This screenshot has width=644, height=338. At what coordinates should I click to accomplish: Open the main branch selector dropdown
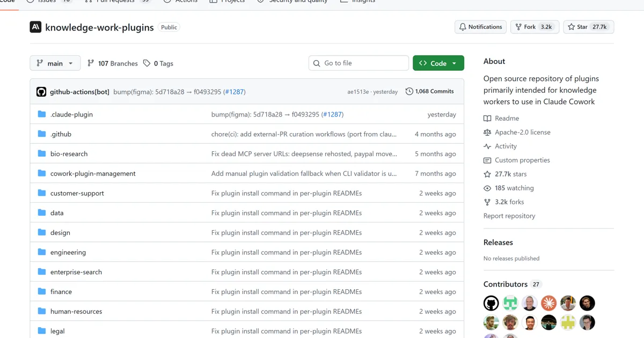55,63
